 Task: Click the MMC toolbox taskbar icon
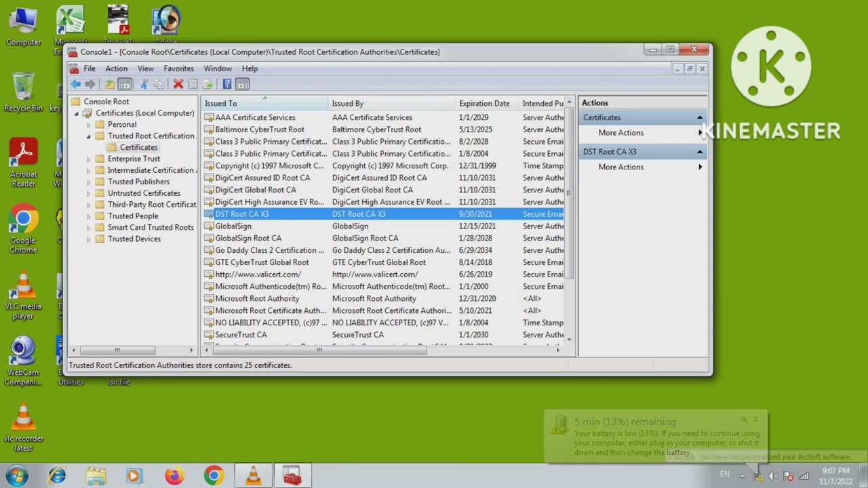[x=292, y=476]
